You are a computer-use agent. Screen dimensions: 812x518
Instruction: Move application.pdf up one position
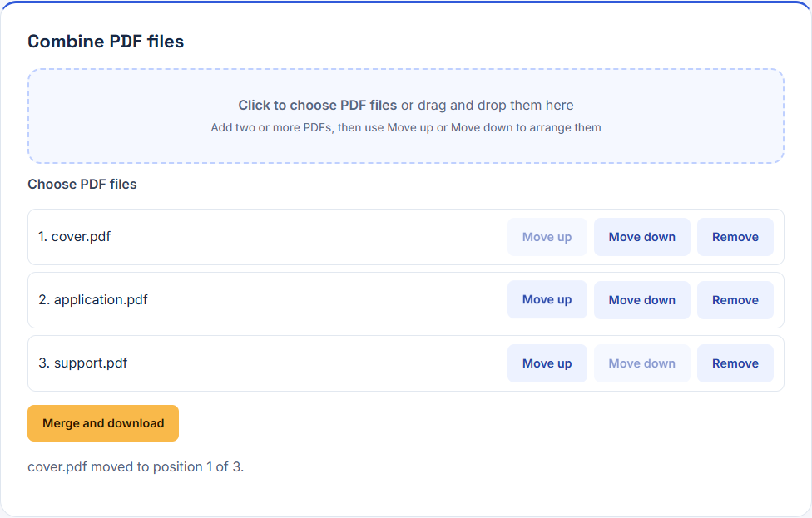coord(547,299)
